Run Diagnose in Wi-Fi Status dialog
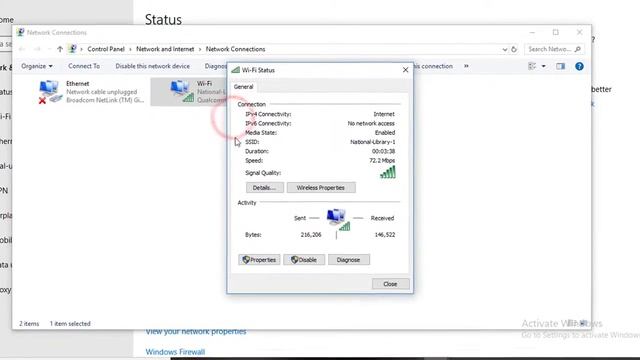This screenshot has height=360, width=640. [x=349, y=260]
